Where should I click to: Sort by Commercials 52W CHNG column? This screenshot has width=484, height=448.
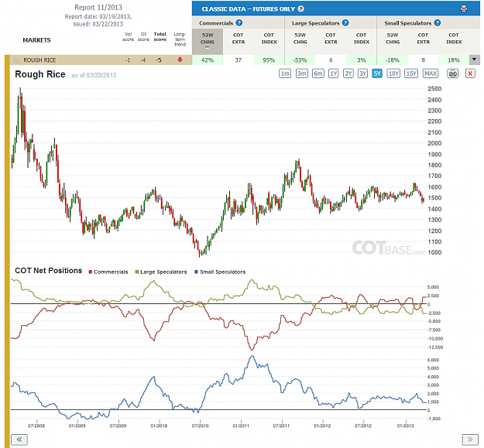pyautogui.click(x=208, y=42)
